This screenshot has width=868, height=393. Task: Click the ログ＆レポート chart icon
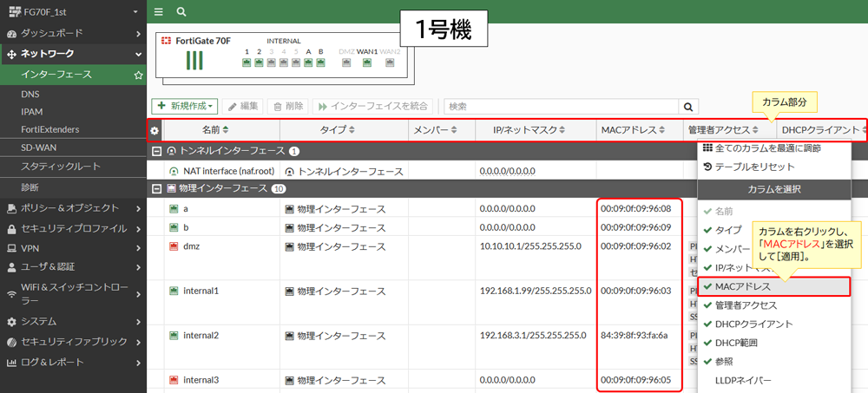click(11, 364)
